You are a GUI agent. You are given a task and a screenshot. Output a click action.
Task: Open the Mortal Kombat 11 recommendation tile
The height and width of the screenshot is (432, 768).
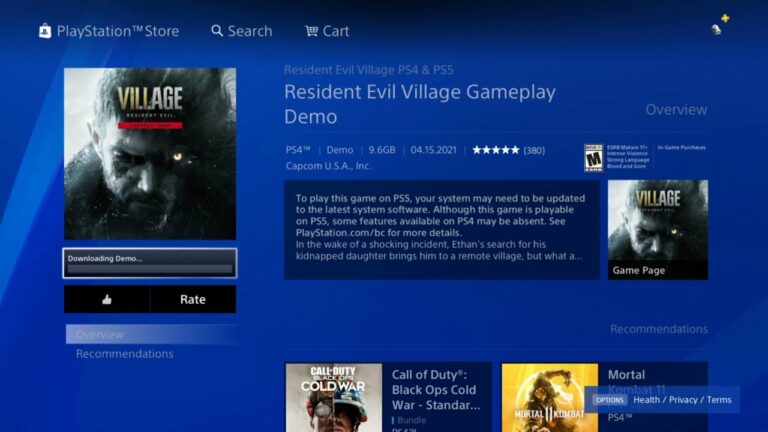point(604,397)
